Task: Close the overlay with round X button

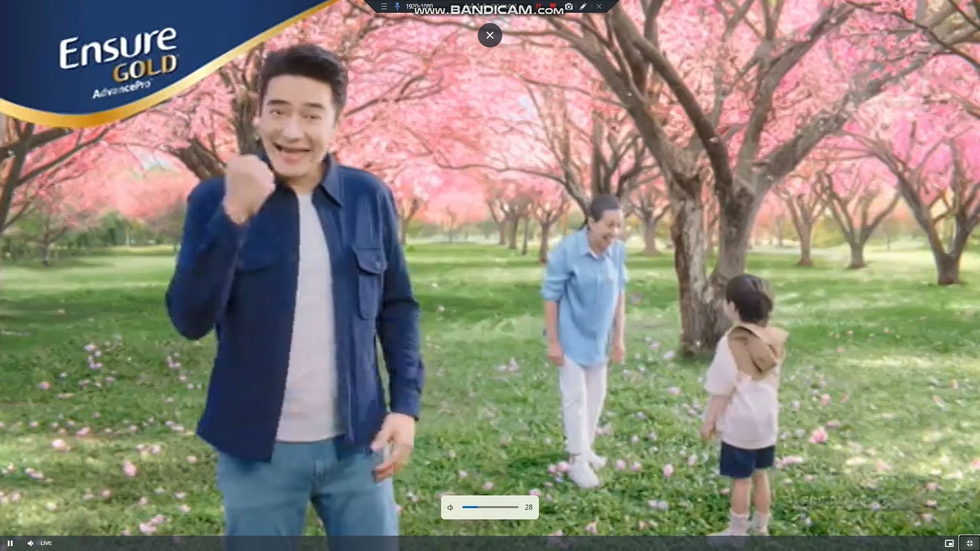Action: pyautogui.click(x=489, y=35)
